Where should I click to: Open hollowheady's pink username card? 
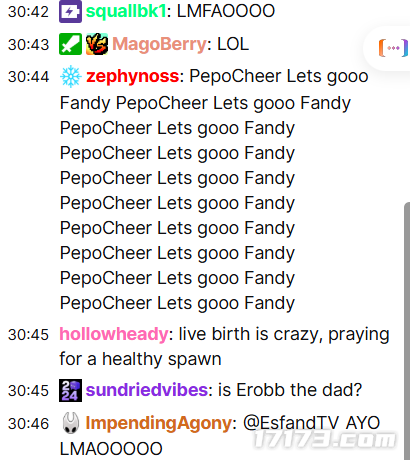[x=114, y=334]
